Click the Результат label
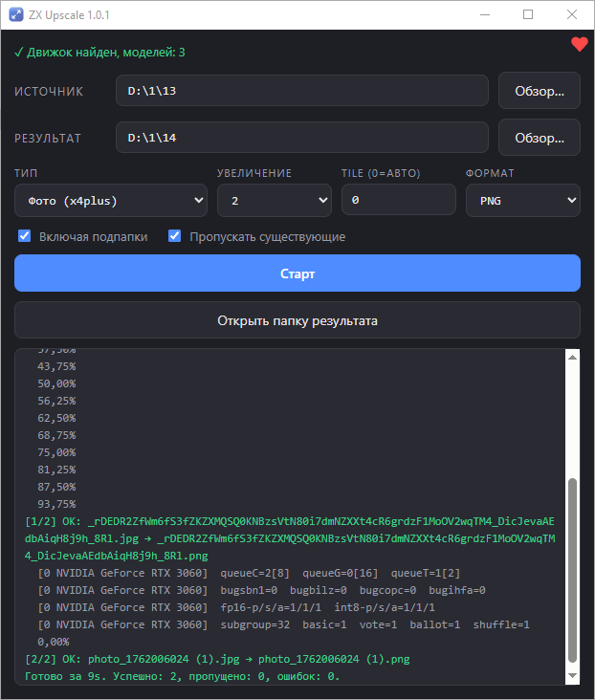 48,139
